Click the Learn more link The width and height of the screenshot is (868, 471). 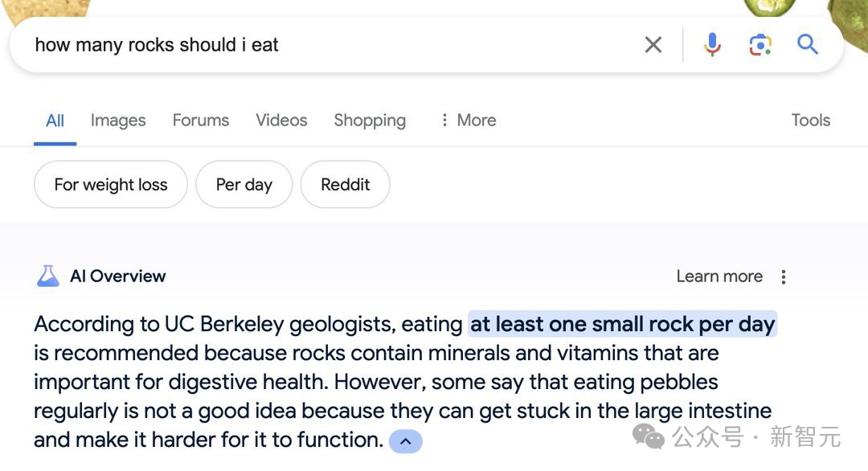tap(719, 276)
